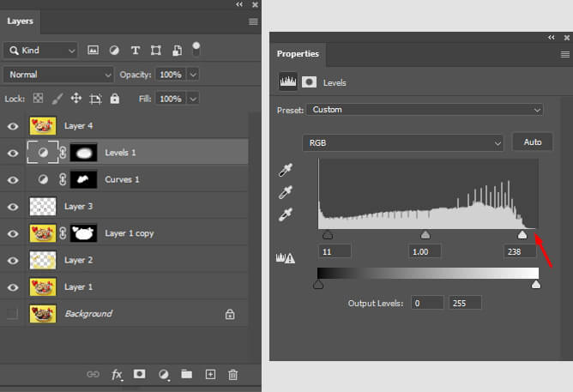Screen dimensions: 573x392
Task: Click the Output Levels 0 field
Action: [x=427, y=303]
